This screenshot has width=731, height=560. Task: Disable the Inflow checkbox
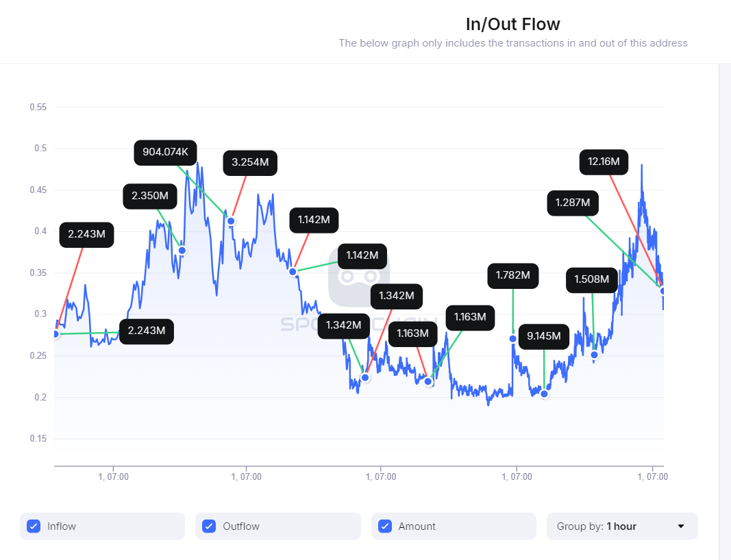33,526
